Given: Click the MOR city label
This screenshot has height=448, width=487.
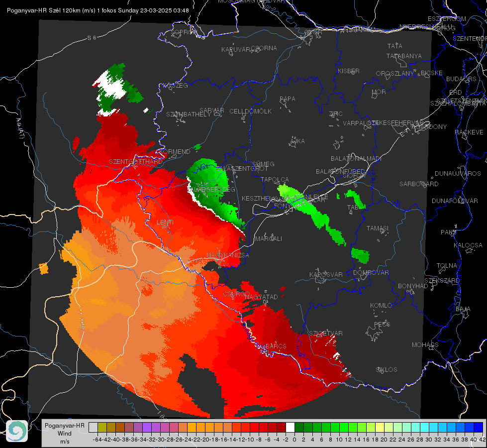Looking at the screenshot, I should [x=379, y=92].
